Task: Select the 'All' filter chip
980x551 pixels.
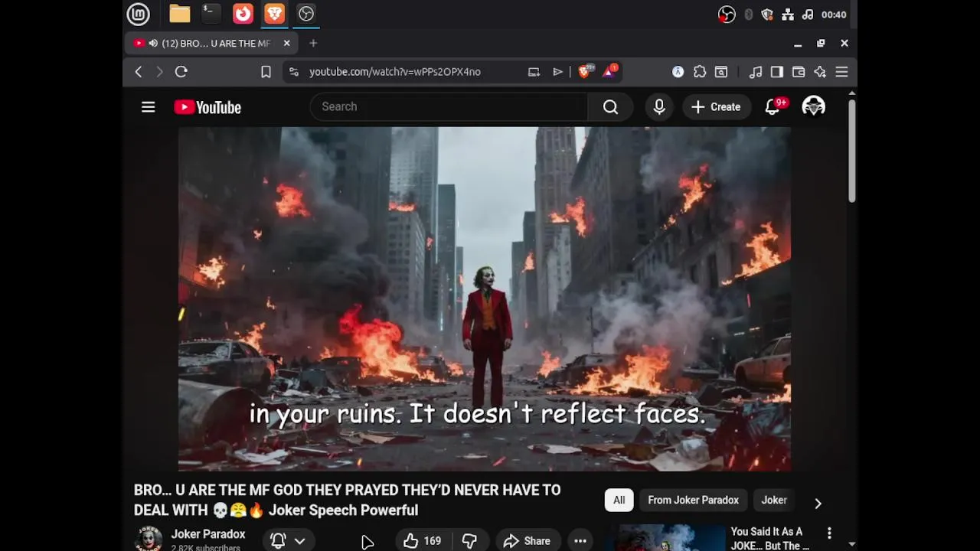Action: [619, 500]
